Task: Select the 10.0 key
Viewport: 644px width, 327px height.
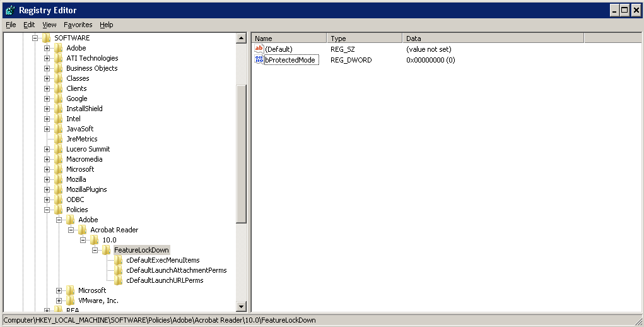Action: click(109, 240)
